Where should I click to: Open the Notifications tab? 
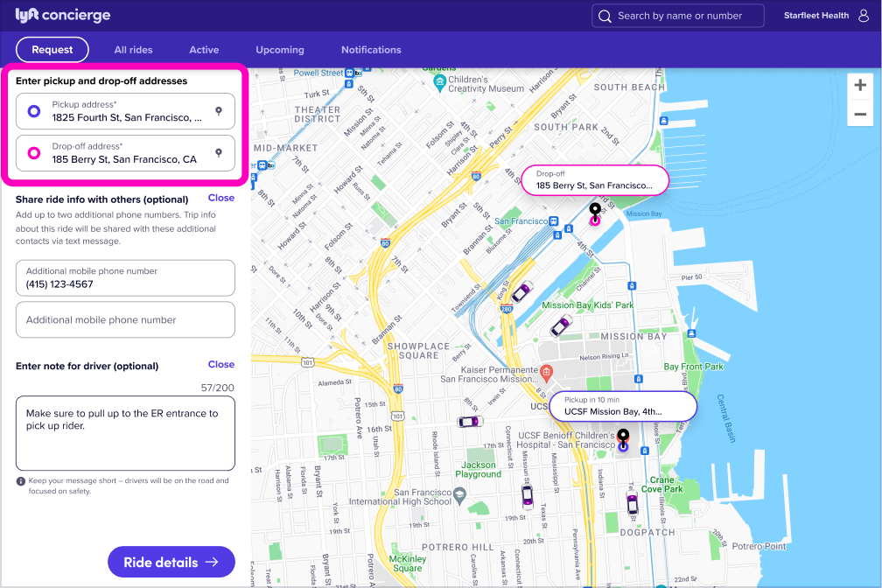[371, 50]
